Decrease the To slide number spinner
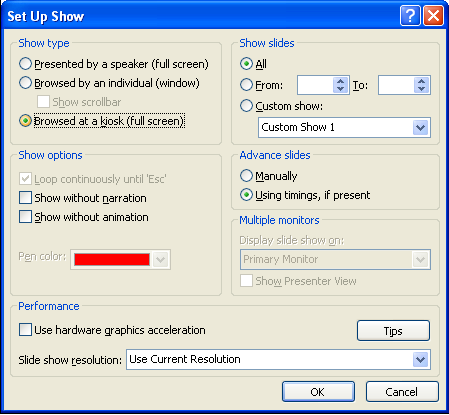 [x=421, y=89]
